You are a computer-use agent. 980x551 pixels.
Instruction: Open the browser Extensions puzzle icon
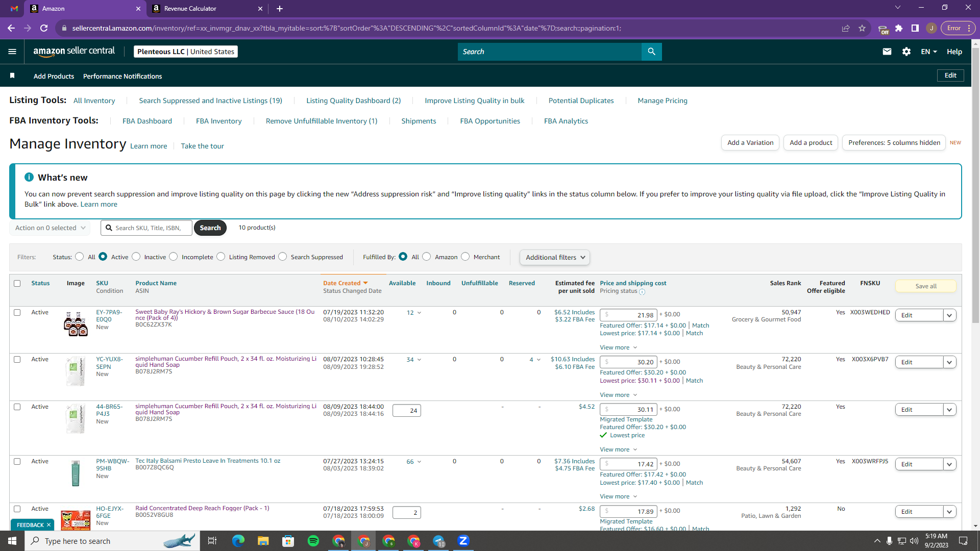pos(899,28)
